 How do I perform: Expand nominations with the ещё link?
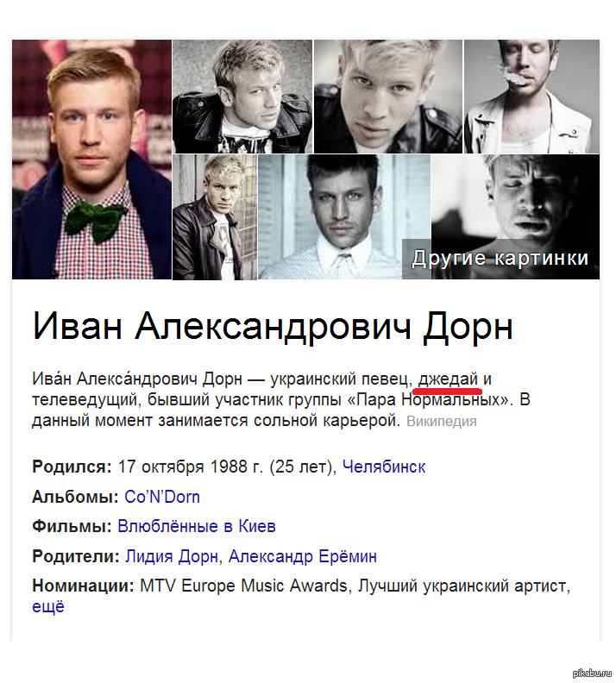[x=48, y=606]
